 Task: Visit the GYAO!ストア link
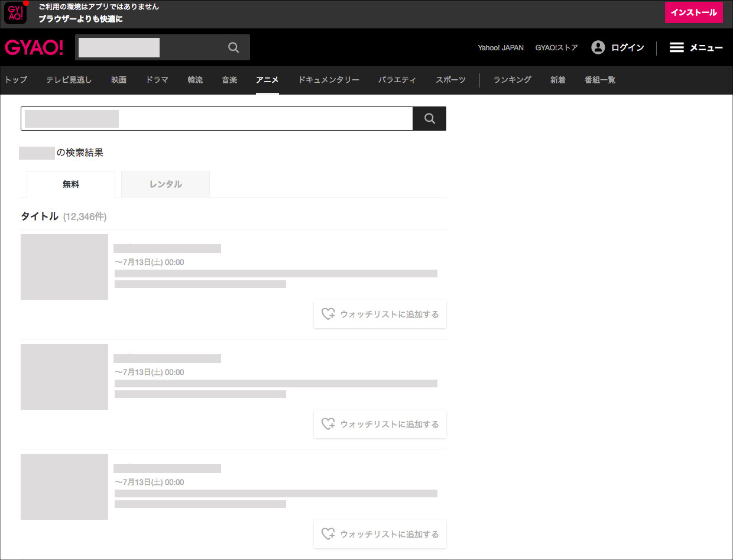(556, 47)
